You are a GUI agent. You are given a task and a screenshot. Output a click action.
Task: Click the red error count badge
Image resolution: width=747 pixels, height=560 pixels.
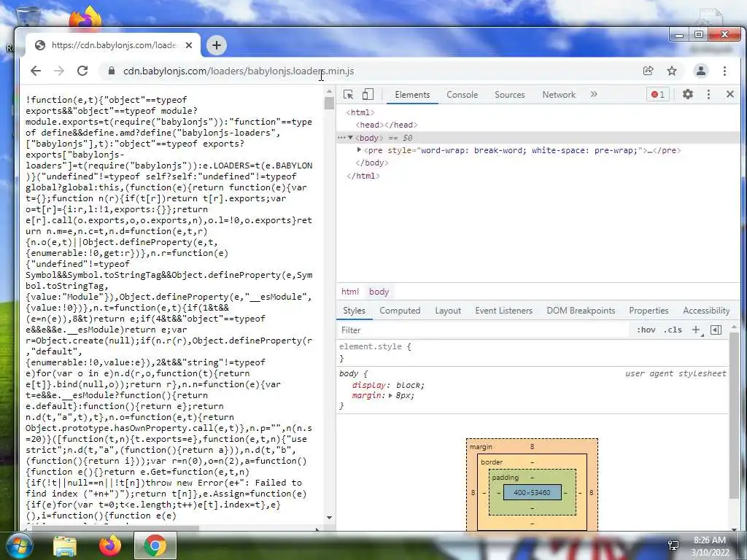pos(658,94)
